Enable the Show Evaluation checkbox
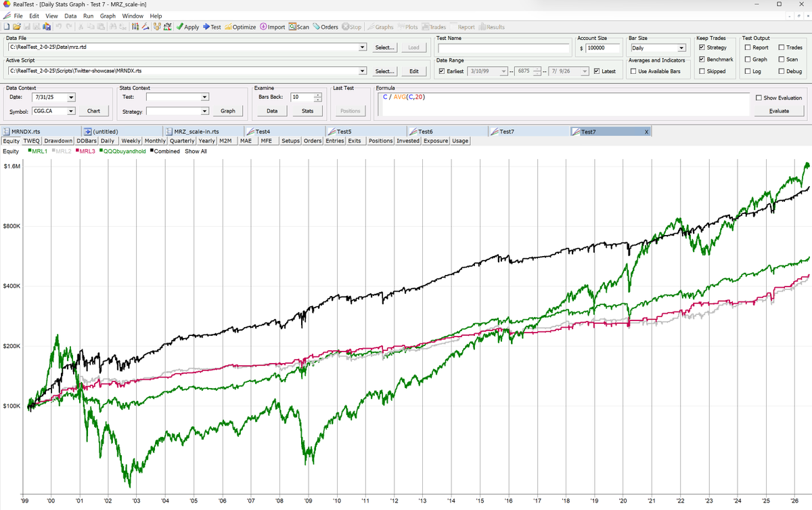812x510 pixels. coord(758,98)
